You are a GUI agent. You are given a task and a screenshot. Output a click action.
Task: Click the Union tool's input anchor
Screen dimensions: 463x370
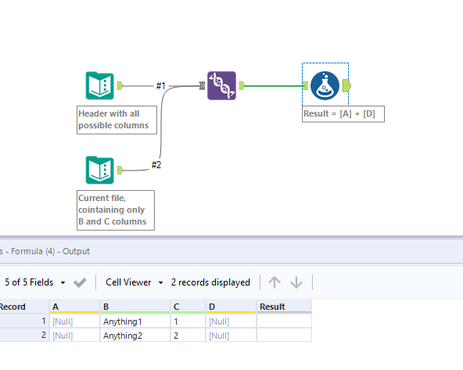click(202, 86)
